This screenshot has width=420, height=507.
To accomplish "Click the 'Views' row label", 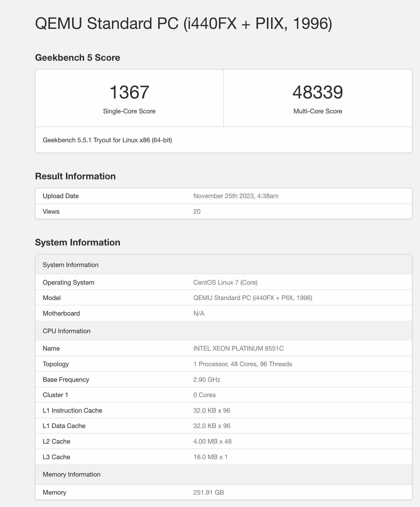I will tap(51, 212).
